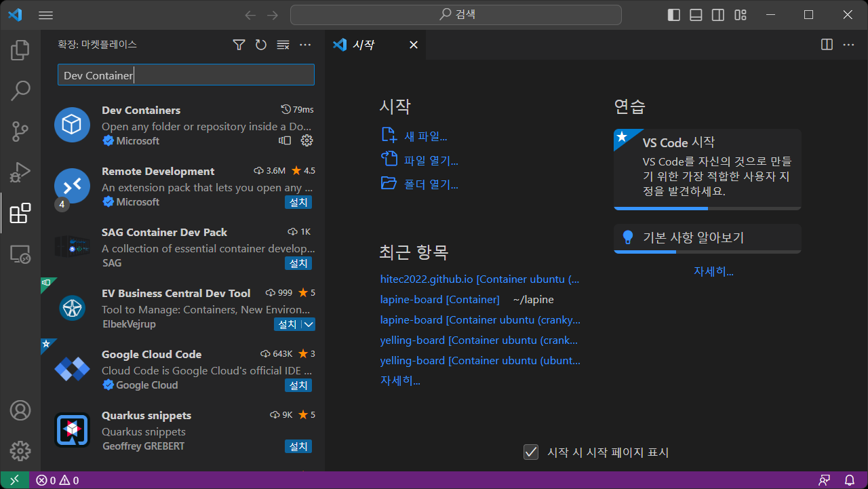
Task: Open status bar accounts sync icon
Action: 825,480
